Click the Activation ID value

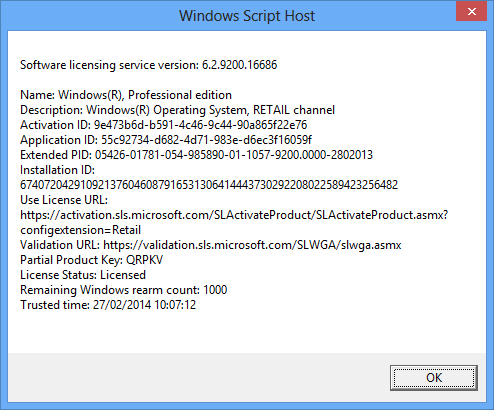200,125
